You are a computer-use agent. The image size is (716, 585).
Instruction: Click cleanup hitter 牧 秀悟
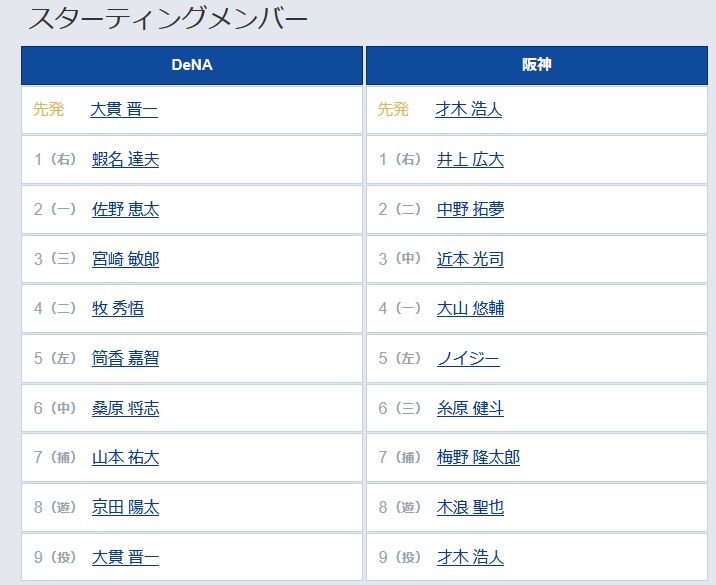click(x=118, y=308)
